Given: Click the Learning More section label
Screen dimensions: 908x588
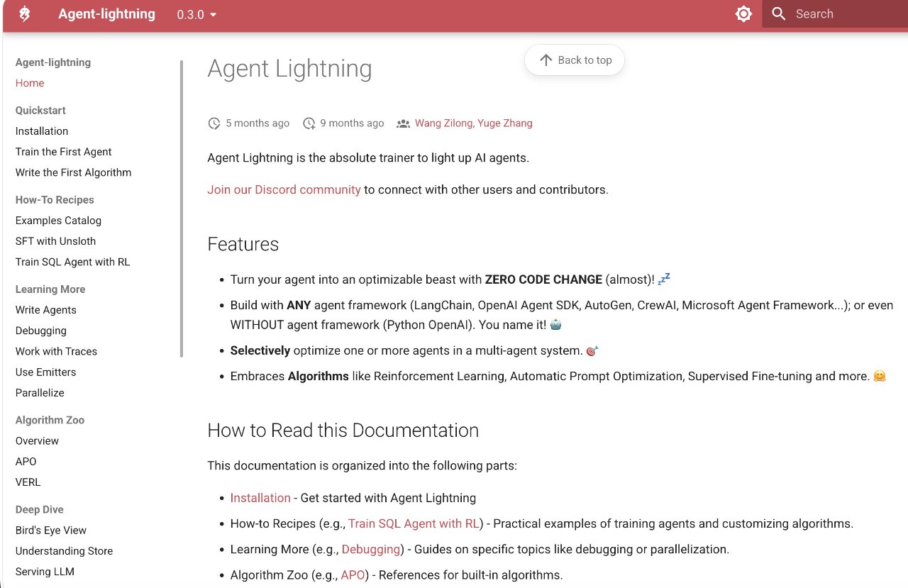Looking at the screenshot, I should [x=50, y=289].
